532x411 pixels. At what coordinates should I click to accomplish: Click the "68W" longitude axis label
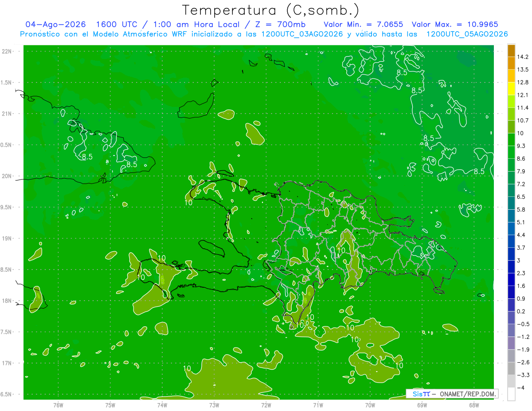coord(474,405)
